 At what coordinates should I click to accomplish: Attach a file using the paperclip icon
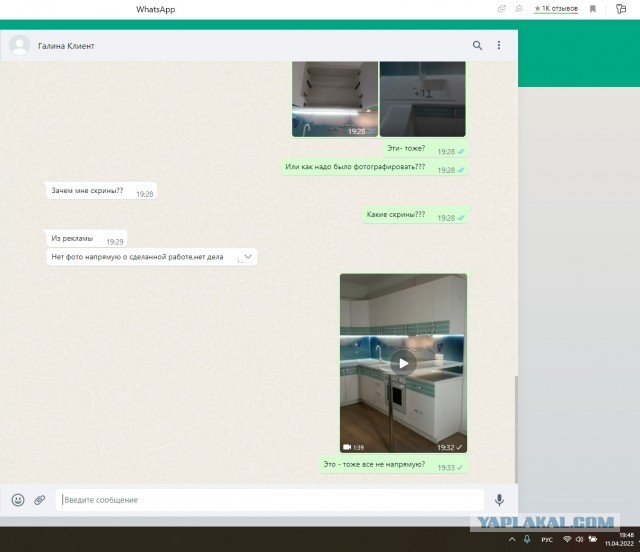coord(40,500)
